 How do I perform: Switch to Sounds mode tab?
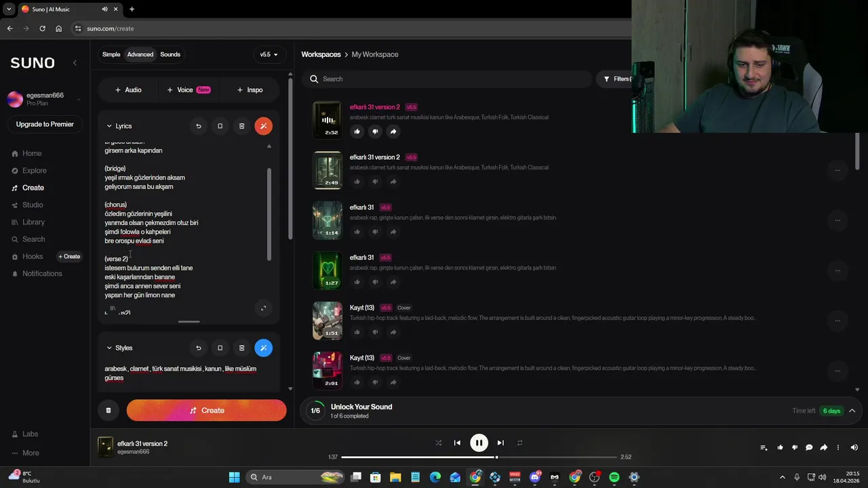point(170,54)
